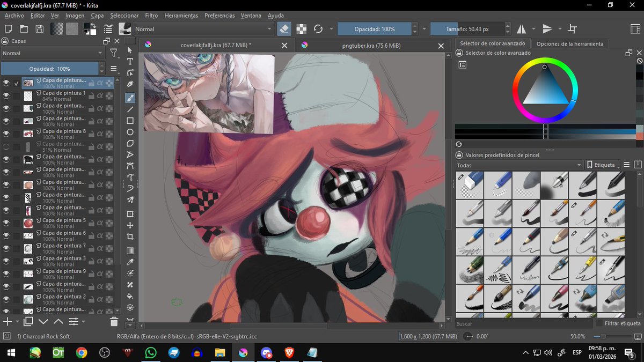
Task: Move the layer up with chevron button
Action: click(x=58, y=322)
